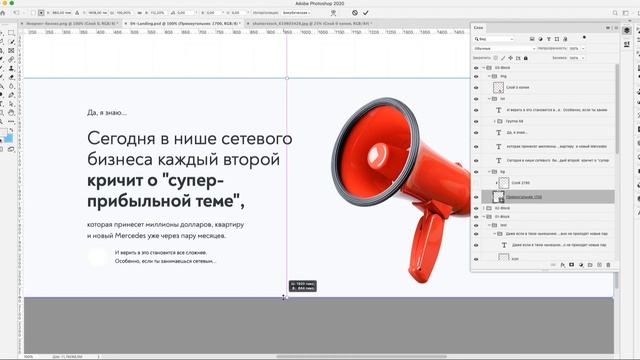Select the Pen tool

(x=11, y=95)
